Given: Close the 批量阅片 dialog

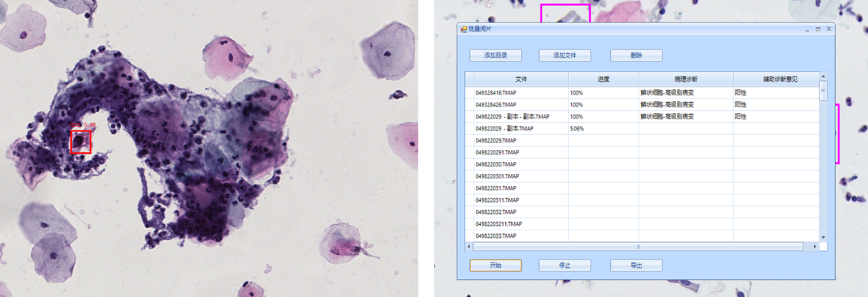Looking at the screenshot, I should pos(829,28).
